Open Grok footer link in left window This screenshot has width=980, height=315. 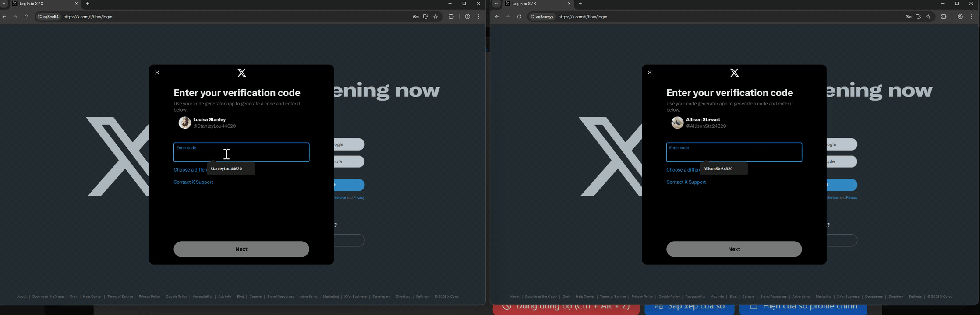tap(73, 297)
